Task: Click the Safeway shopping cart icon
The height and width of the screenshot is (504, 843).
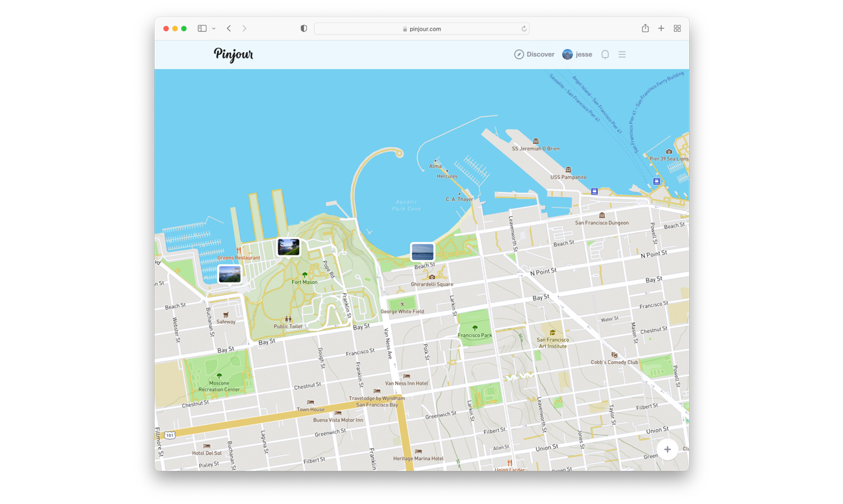Action: point(226,314)
